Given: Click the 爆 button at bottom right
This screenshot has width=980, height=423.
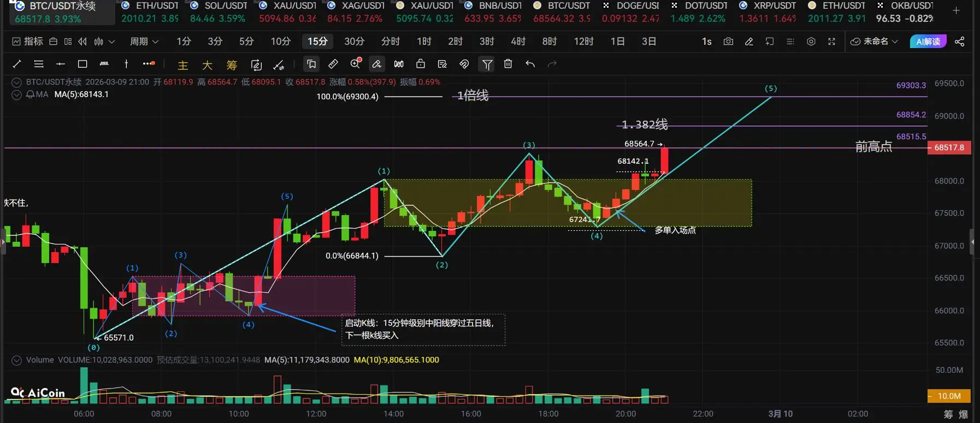Looking at the screenshot, I should (963, 414).
